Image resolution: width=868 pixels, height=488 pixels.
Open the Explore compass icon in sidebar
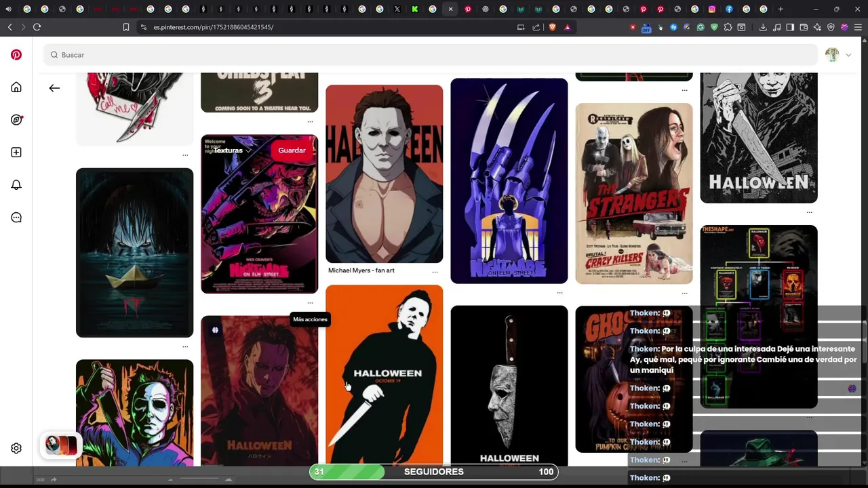click(x=16, y=120)
